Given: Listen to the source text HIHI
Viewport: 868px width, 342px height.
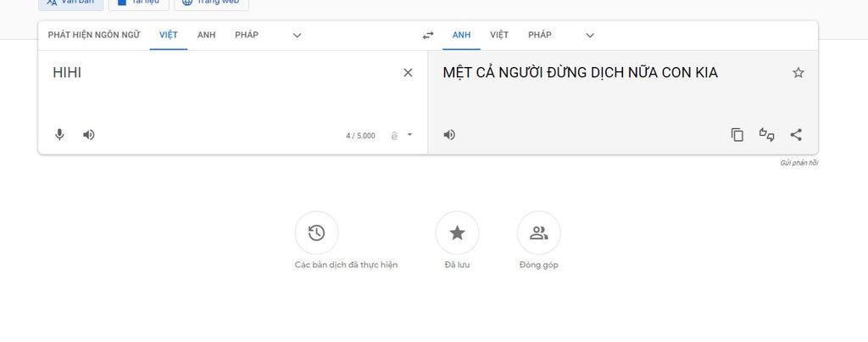Looking at the screenshot, I should pyautogui.click(x=88, y=135).
